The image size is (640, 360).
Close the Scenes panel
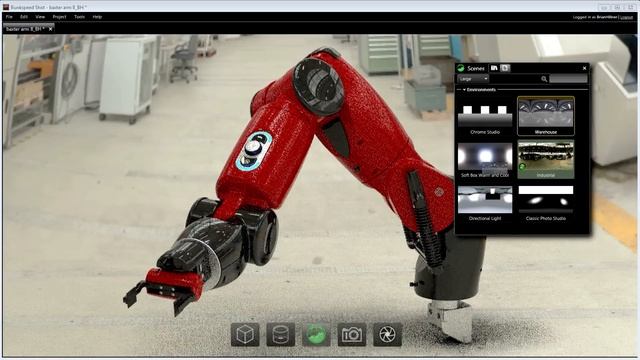coord(584,68)
